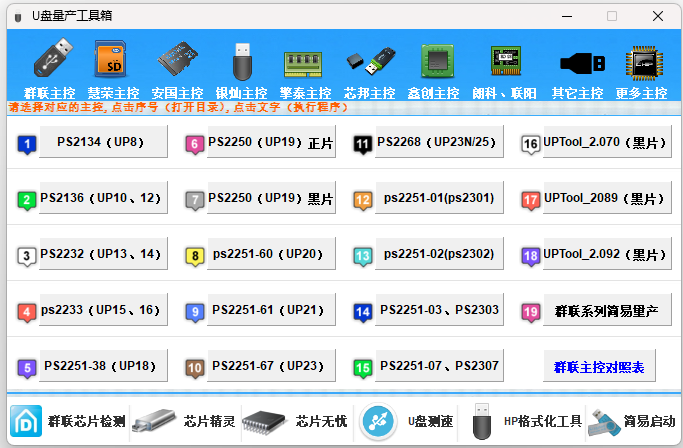
Task: Choose the 银灿主控 USB stick icon
Action: point(242,61)
